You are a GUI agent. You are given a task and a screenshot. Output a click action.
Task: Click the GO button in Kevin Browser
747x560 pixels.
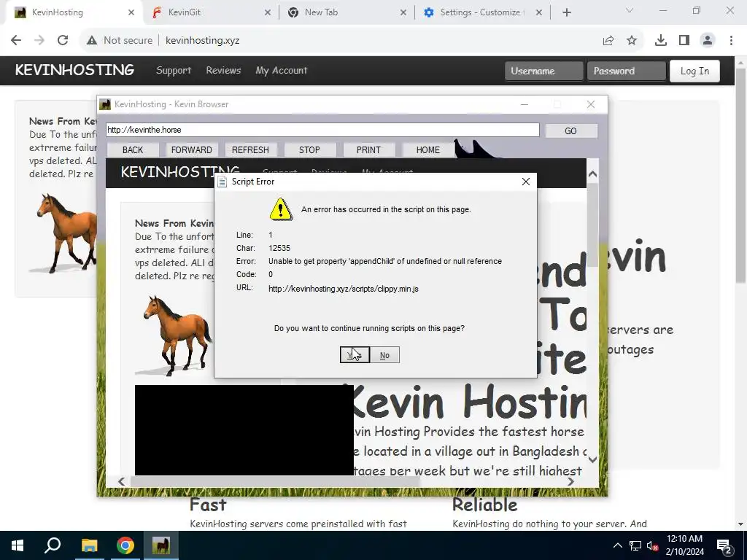(x=570, y=131)
